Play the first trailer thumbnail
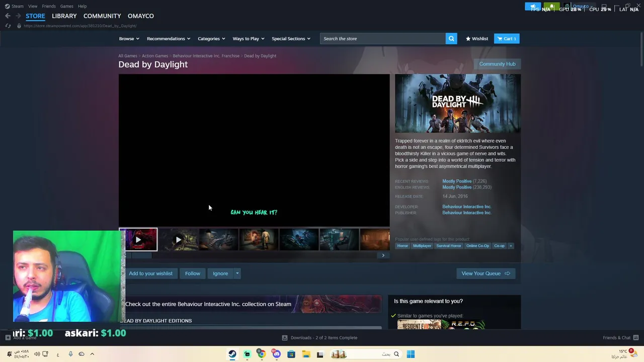Viewport: 644px width, 362px height. pyautogui.click(x=138, y=240)
